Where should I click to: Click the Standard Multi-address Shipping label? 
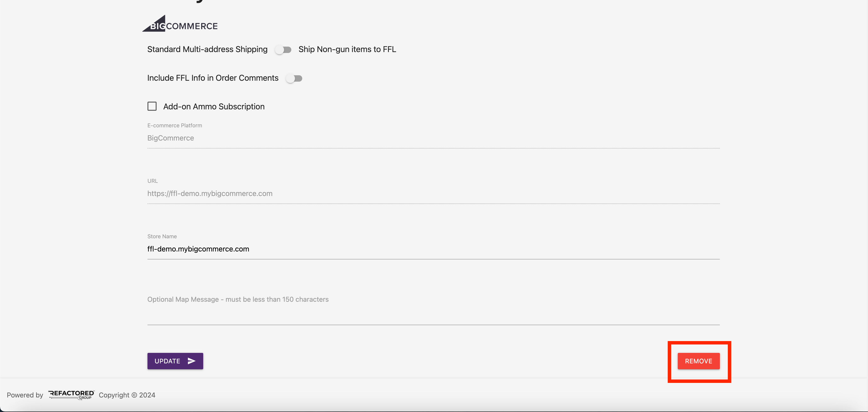pyautogui.click(x=207, y=50)
